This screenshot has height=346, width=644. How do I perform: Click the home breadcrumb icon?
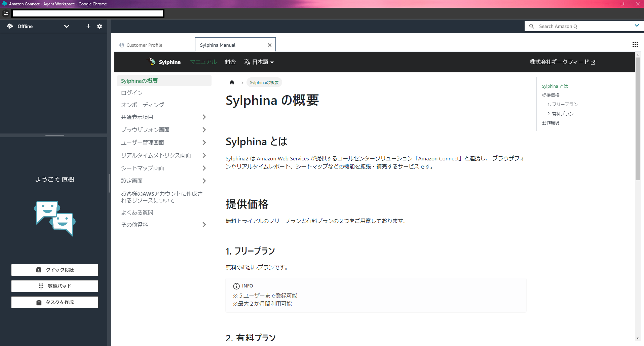click(232, 82)
